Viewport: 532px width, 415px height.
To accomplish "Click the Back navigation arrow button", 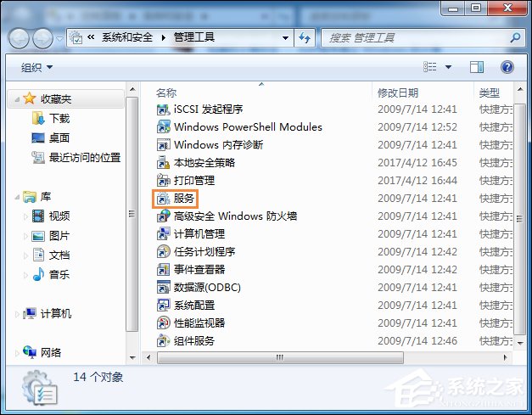I will coord(19,38).
